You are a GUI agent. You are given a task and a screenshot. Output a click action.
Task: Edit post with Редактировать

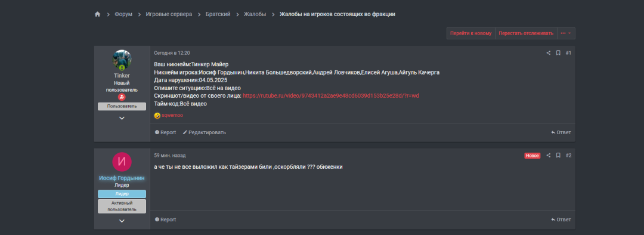pyautogui.click(x=204, y=132)
